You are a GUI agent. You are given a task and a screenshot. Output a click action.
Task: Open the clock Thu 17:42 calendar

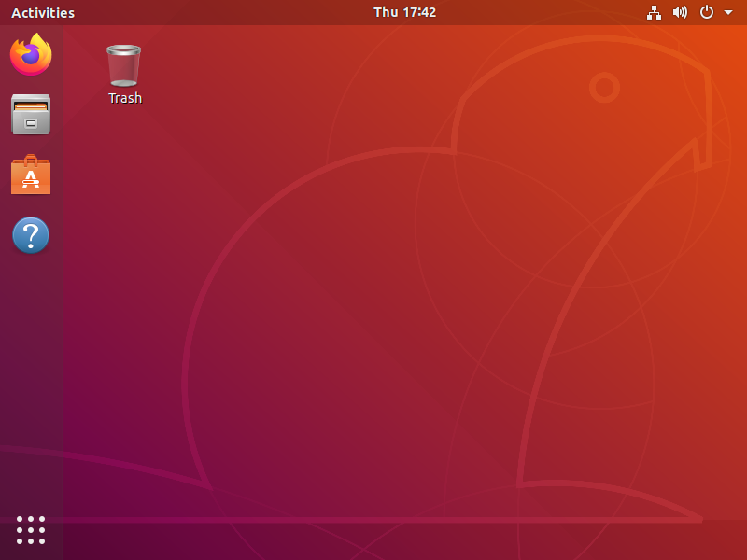pyautogui.click(x=404, y=12)
